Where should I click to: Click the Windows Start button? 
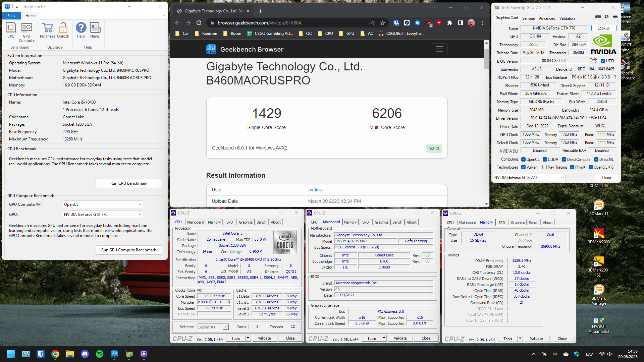click(11, 354)
